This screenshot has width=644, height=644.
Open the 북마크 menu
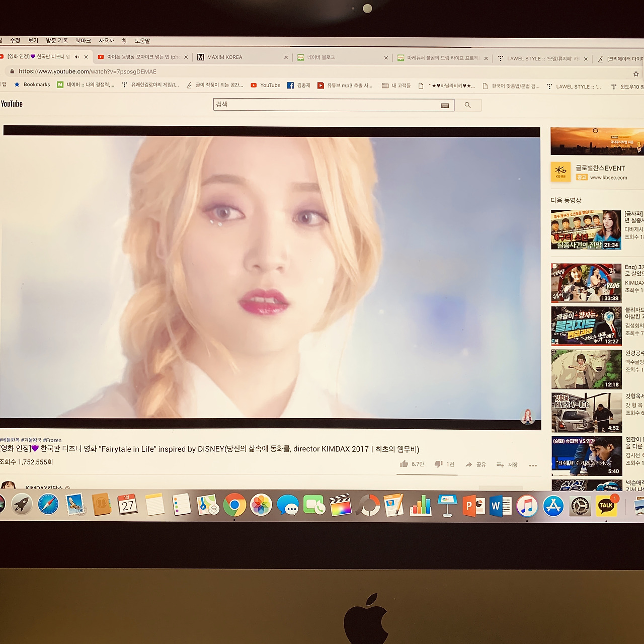pos(84,40)
